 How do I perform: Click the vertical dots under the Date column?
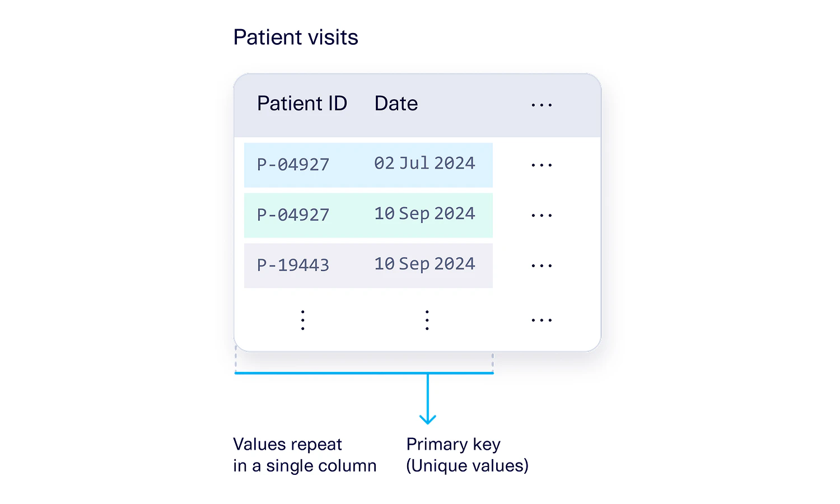(427, 320)
